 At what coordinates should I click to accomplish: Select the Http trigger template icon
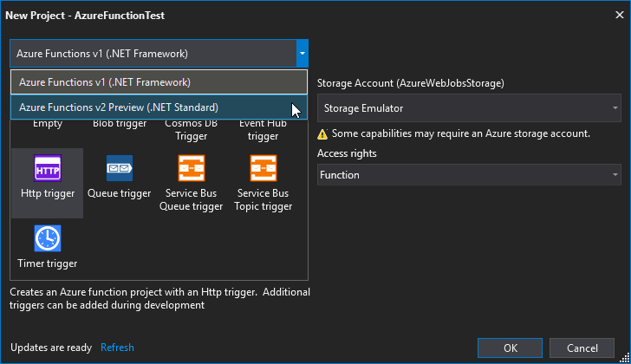coord(47,168)
